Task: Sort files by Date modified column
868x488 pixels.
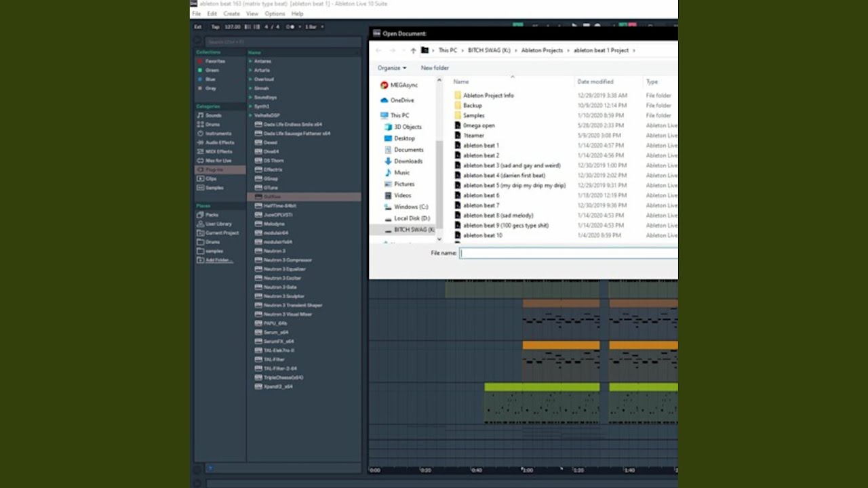Action: (595, 82)
